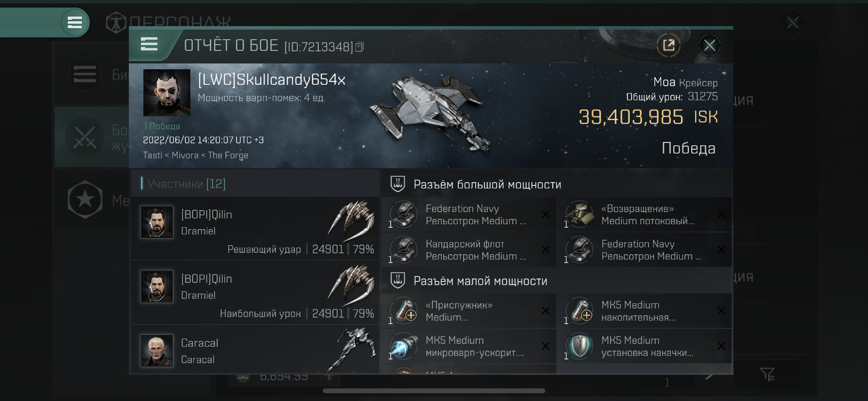Select the MK5 Medium microwarp drive module icon
The width and height of the screenshot is (868, 401).
[404, 346]
